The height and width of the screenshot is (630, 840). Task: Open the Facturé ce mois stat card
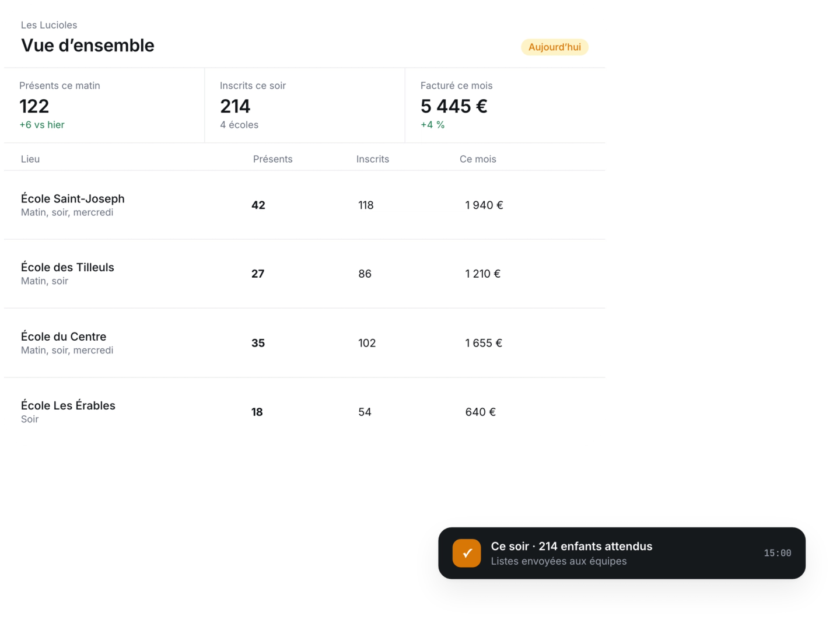505,105
